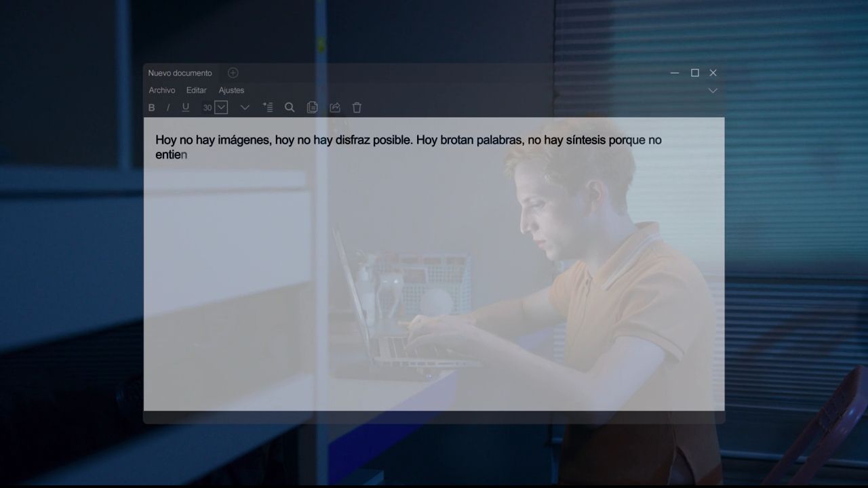The height and width of the screenshot is (488, 868).
Task: Click the word 'imágenes' in the text
Action: point(245,140)
